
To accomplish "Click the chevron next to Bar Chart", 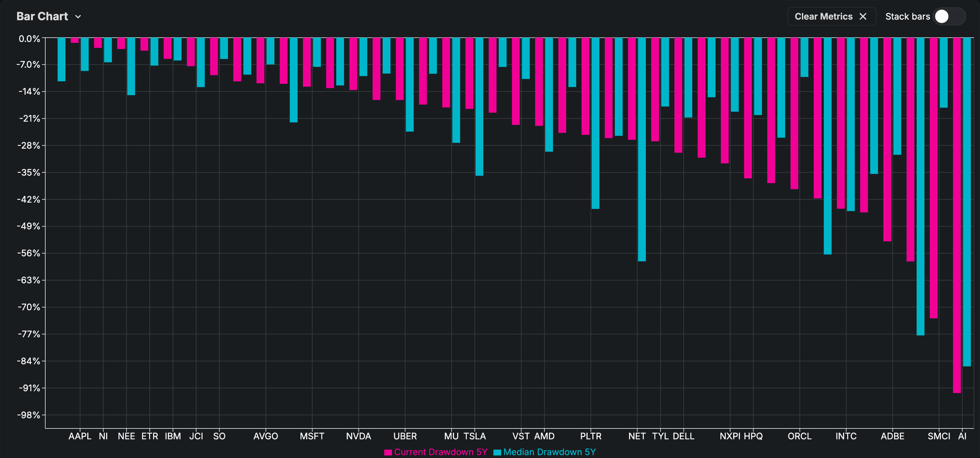I will 78,17.
